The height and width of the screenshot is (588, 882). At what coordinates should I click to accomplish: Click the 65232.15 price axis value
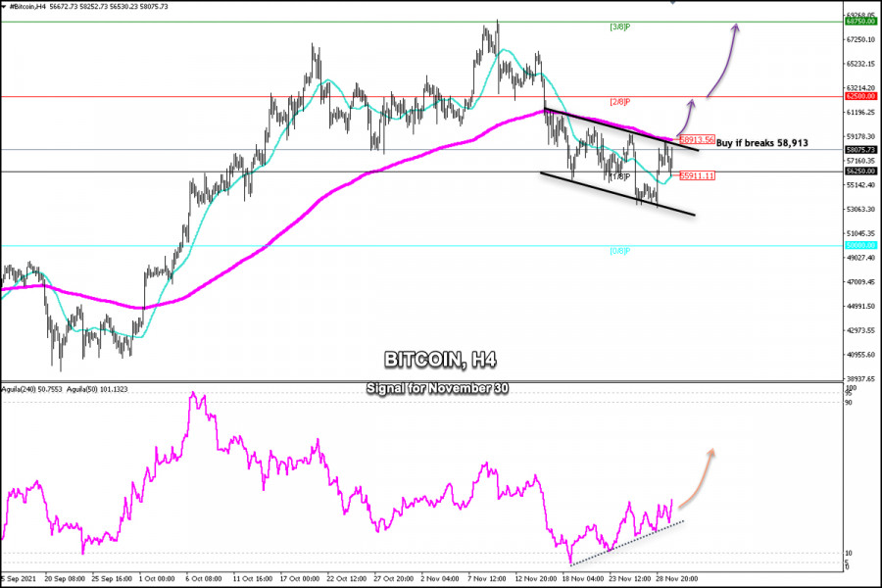[860, 64]
